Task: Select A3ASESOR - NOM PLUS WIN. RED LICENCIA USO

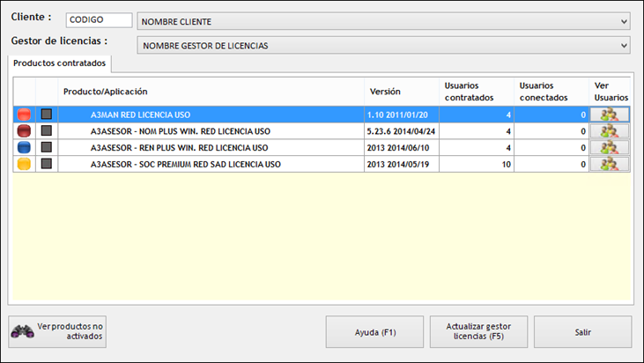Action: click(181, 131)
